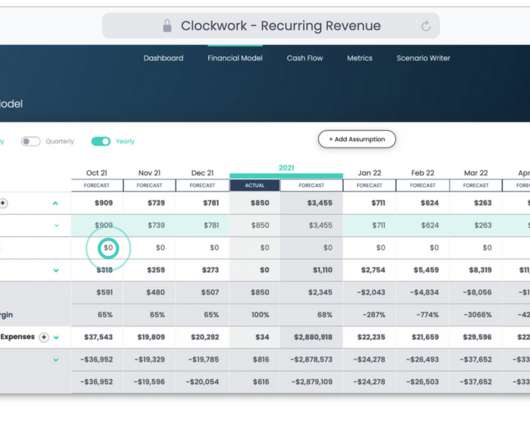
Task: Click the $22,235 expenses cell
Action: click(371, 337)
